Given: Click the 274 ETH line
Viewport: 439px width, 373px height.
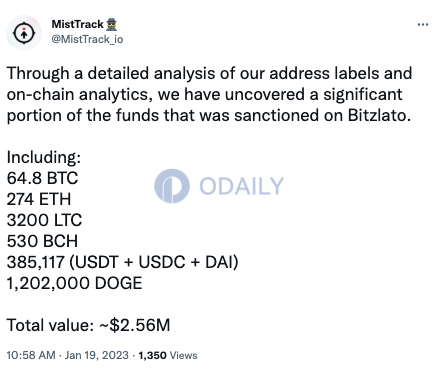Looking at the screenshot, I should 39,199.
